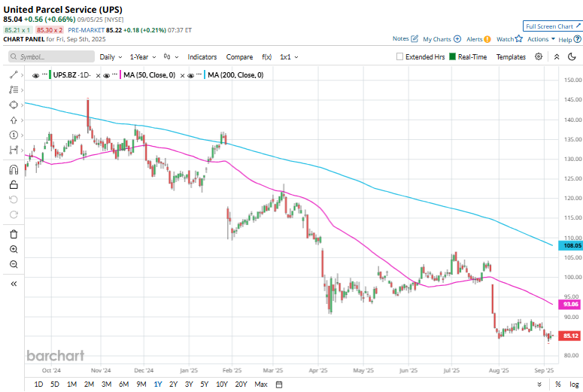Undo the last chart action
Viewport: 583px width, 392px height.
[x=14, y=199]
